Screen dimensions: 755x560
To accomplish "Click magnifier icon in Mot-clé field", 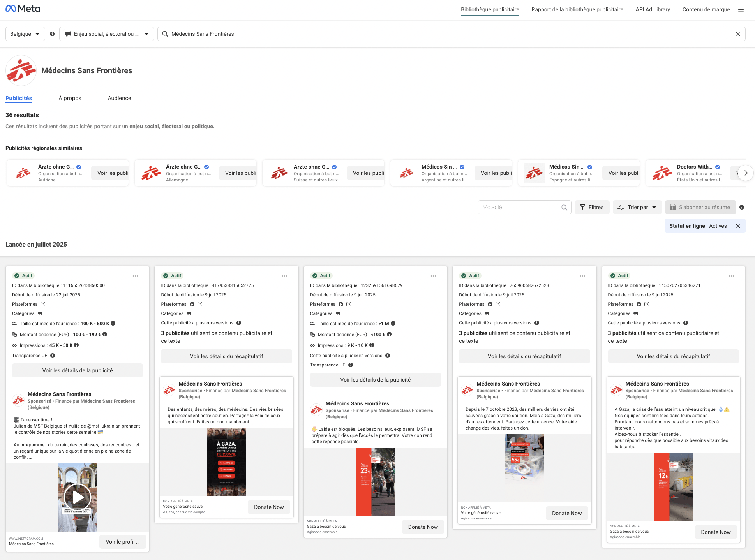I will (x=564, y=208).
